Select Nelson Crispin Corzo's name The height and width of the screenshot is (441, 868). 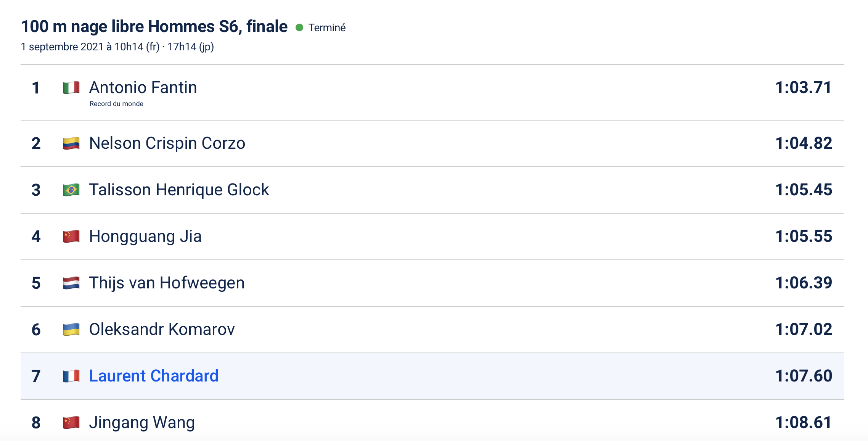(x=167, y=143)
